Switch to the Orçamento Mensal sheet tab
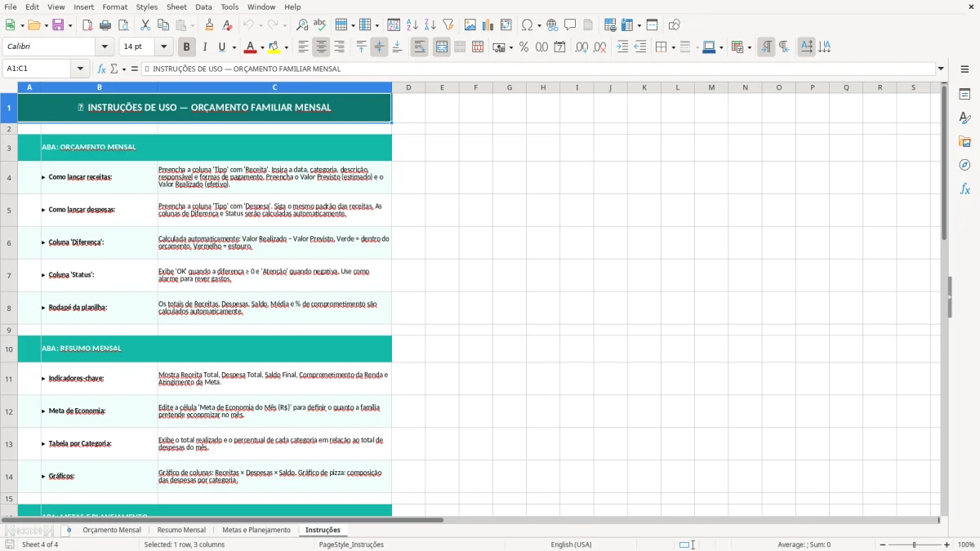This screenshot has width=980, height=551. 112,530
